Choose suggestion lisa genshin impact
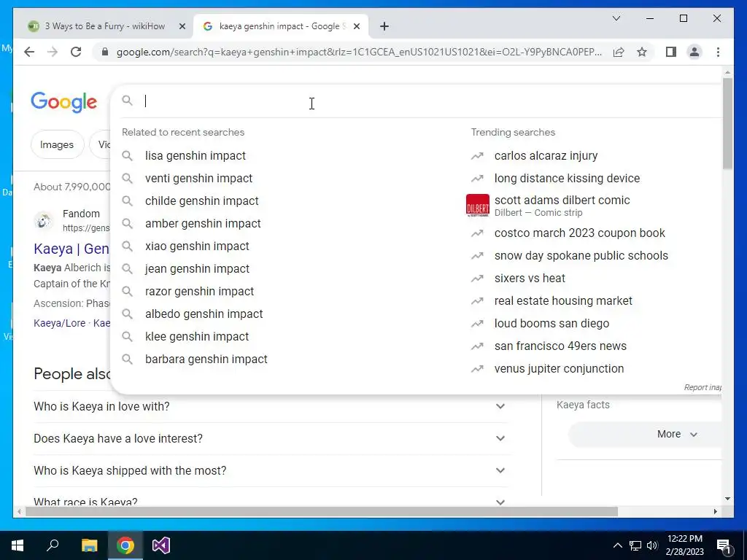 196,156
